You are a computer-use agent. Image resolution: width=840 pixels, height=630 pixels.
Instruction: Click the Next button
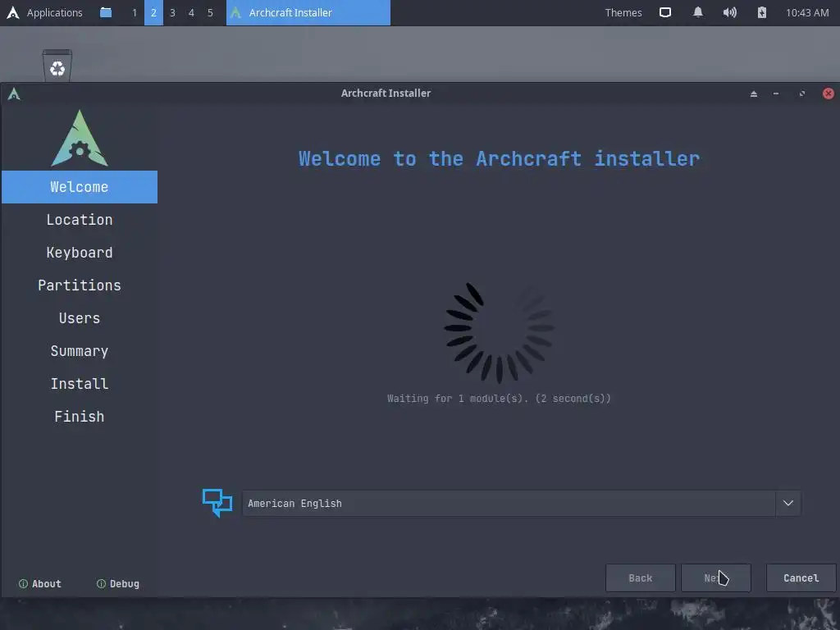tap(715, 578)
